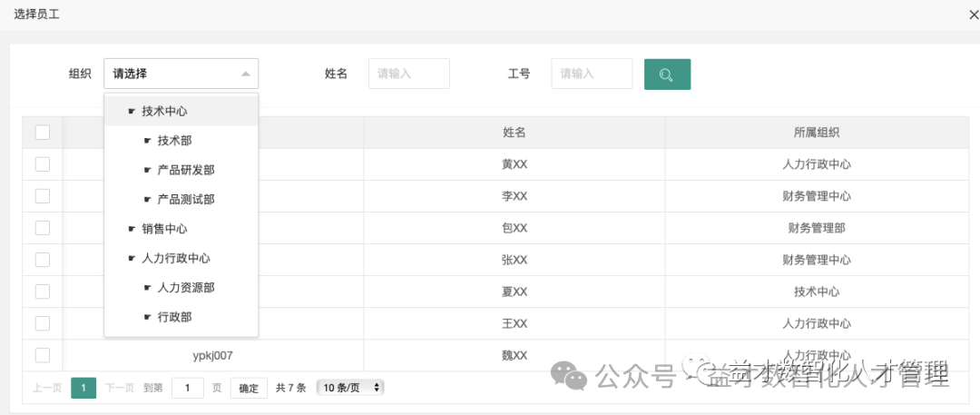This screenshot has width=980, height=415.
Task: Click 人力行政中心 cell in 王XX row
Action: click(817, 323)
